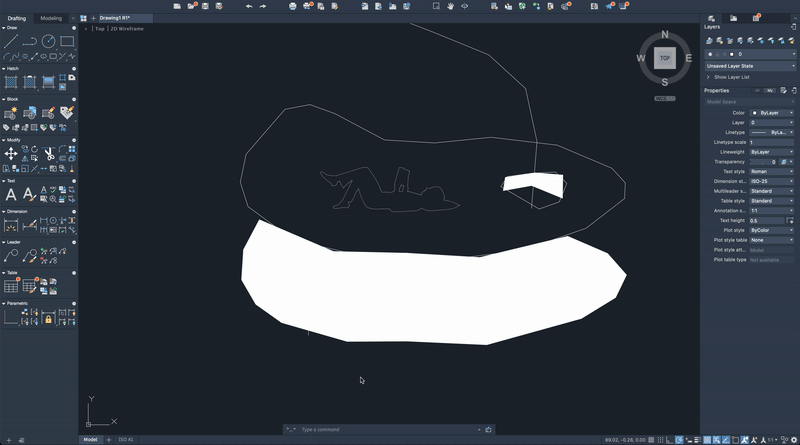Viewport: 800px width, 445px height.
Task: Open the Unsaved Layer State dropdown
Action: [x=749, y=65]
